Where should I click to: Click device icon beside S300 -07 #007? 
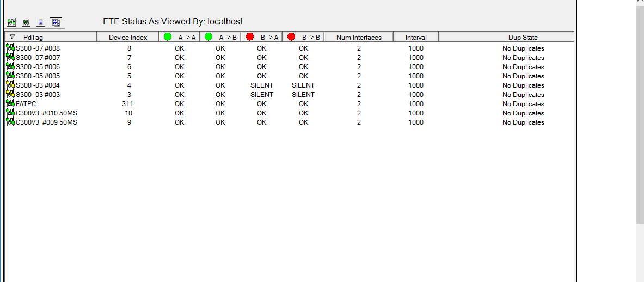pos(10,57)
